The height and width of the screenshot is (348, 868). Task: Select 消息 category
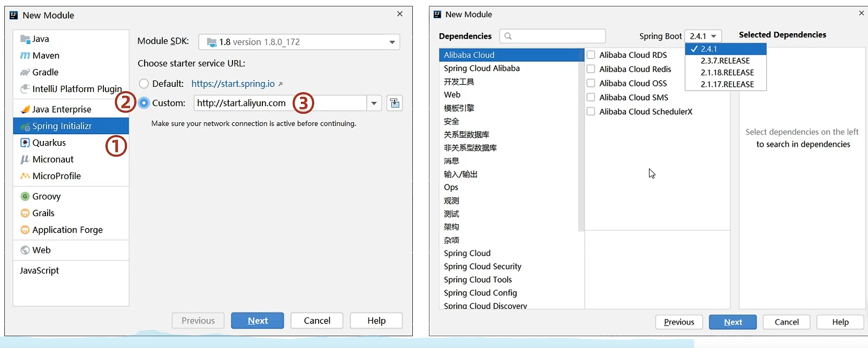coord(509,161)
